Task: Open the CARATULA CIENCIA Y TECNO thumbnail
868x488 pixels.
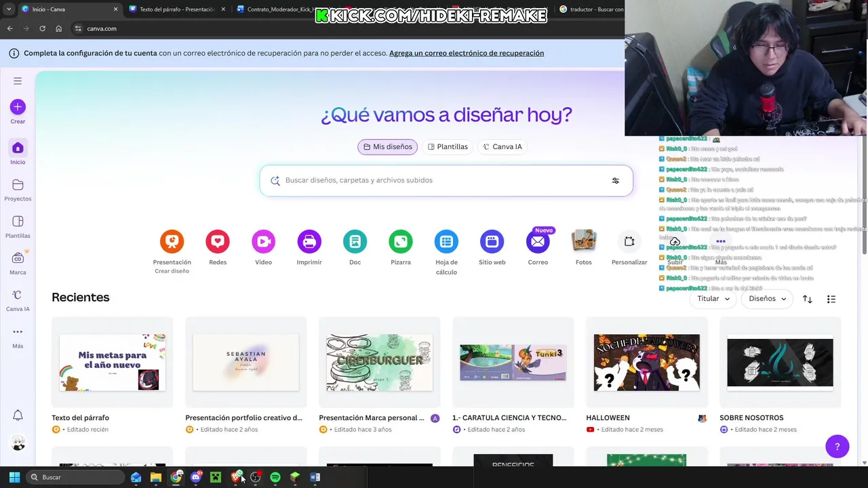Action: point(513,362)
